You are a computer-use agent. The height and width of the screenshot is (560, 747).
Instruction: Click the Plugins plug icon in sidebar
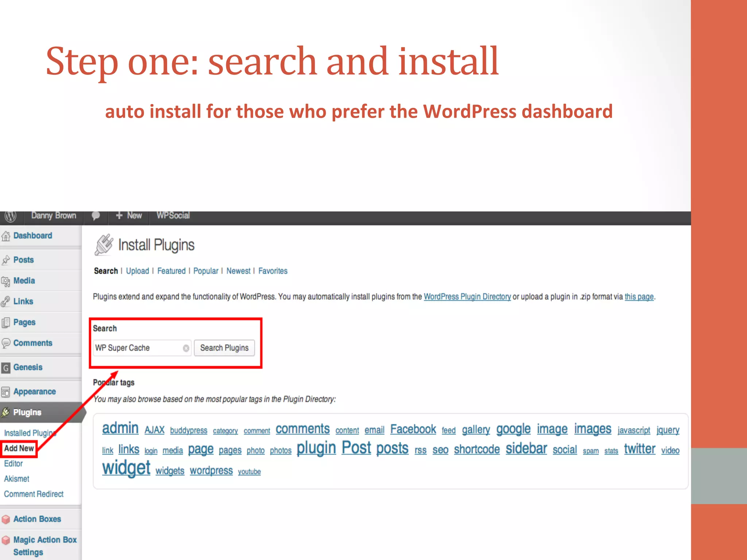[6, 412]
